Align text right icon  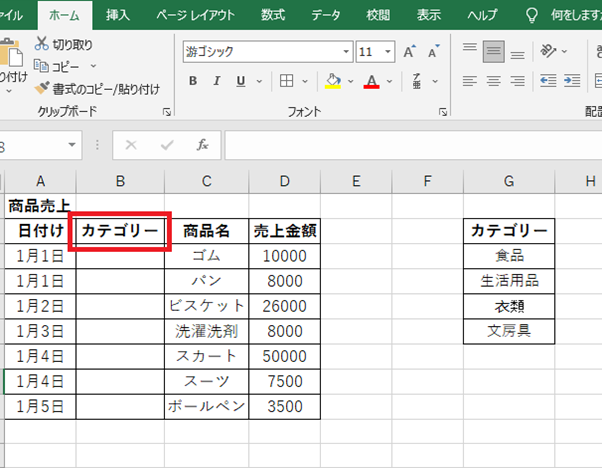(518, 81)
